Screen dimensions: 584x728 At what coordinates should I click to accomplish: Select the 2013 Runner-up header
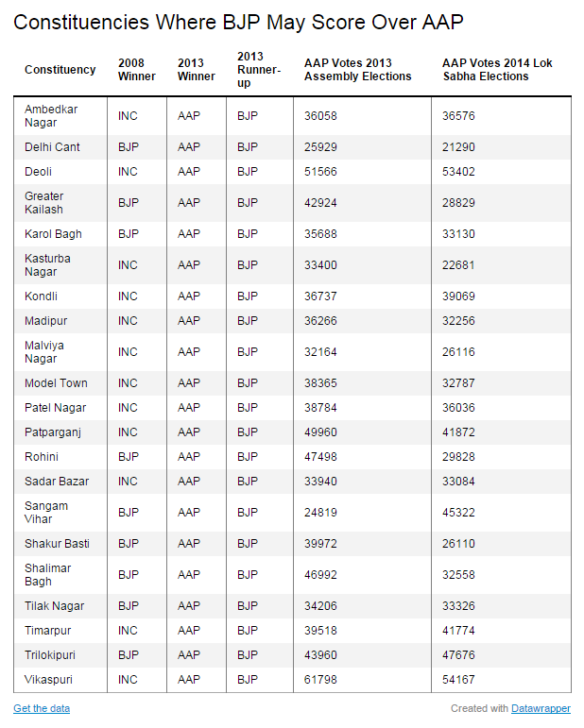(x=259, y=70)
